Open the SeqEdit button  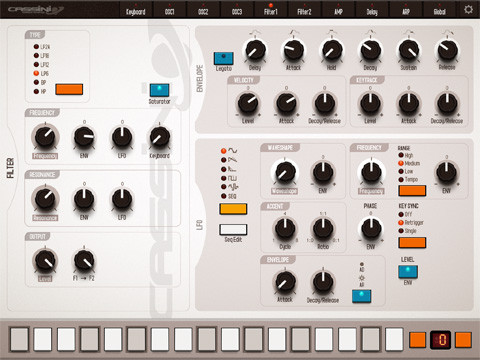tap(233, 230)
